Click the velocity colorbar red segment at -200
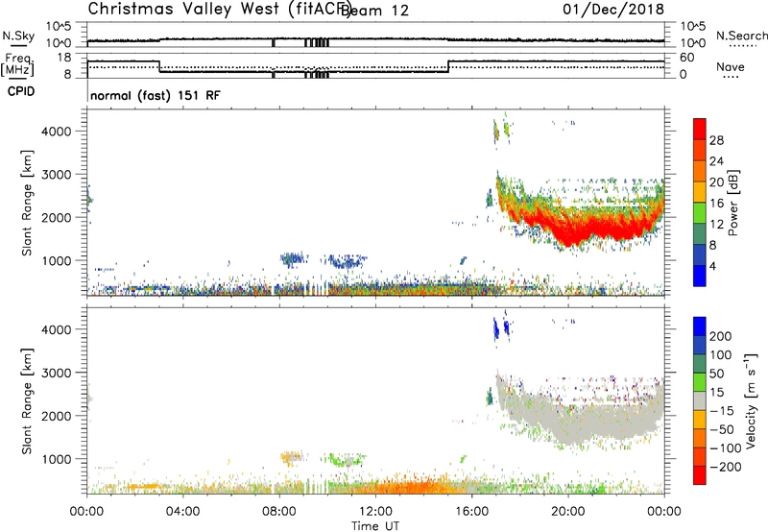 [700, 475]
